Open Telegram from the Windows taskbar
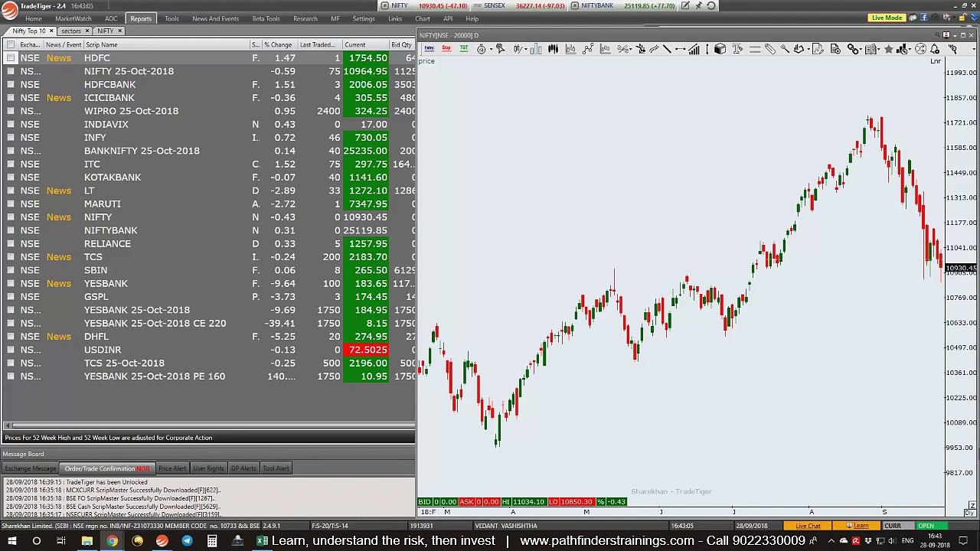This screenshot has height=551, width=980. pos(187,541)
